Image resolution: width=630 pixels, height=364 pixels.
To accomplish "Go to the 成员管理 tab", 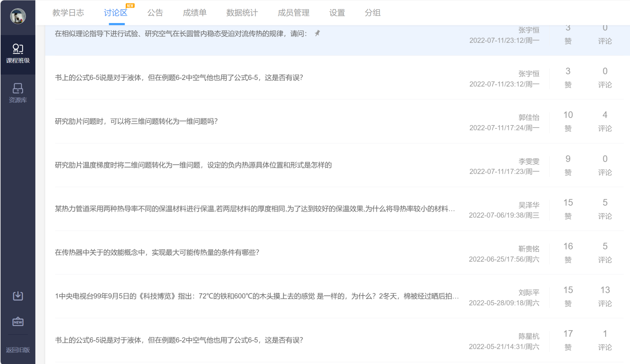I will tap(293, 13).
